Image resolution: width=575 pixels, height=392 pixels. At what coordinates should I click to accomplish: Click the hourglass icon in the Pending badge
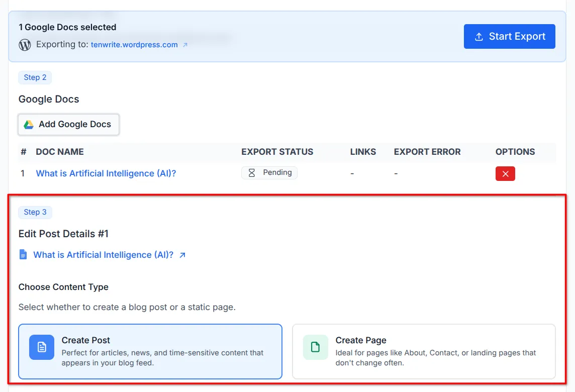[x=252, y=172]
